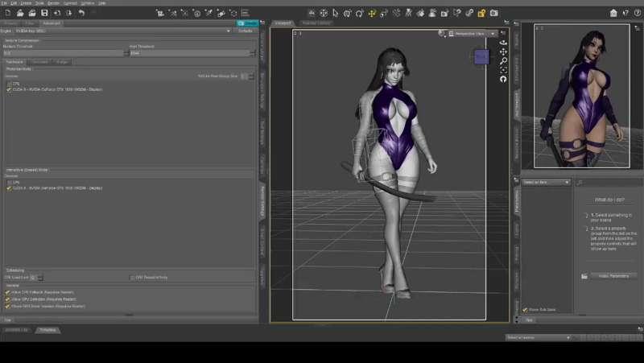Image resolution: width=644 pixels, height=363 pixels.
Task: Click the aniMate Lite tab
Action: click(x=16, y=330)
